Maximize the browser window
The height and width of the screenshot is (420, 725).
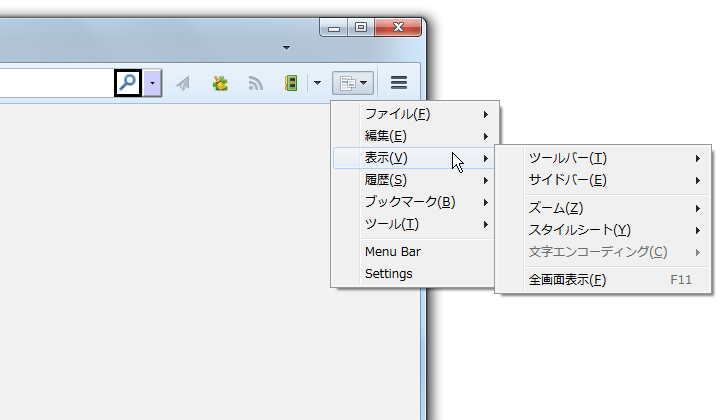(361, 27)
